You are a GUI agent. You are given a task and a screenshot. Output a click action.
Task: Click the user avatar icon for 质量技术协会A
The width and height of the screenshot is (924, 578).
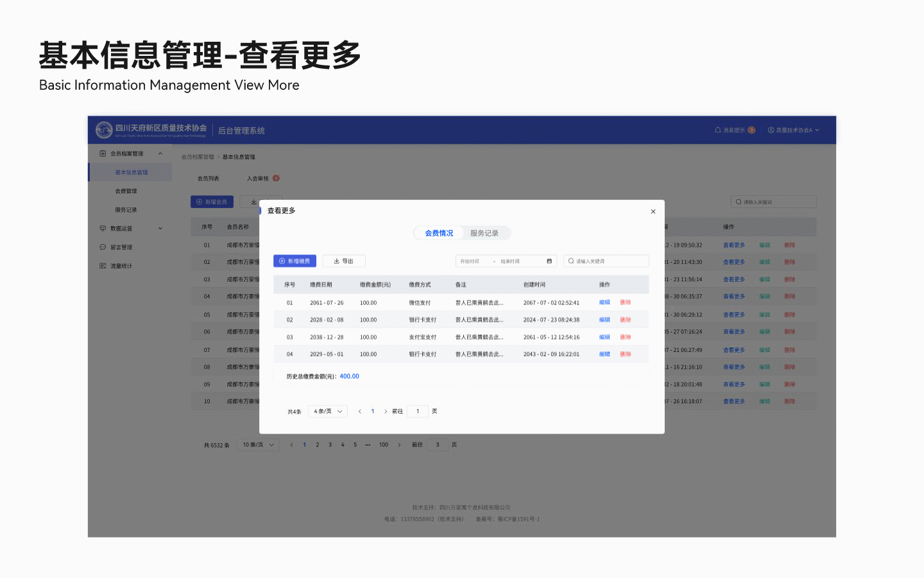771,130
